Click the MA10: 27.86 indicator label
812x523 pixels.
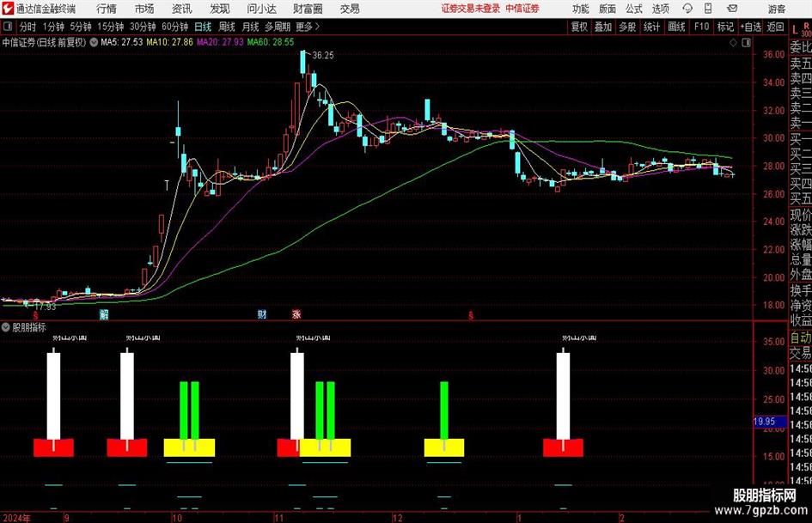pos(169,42)
